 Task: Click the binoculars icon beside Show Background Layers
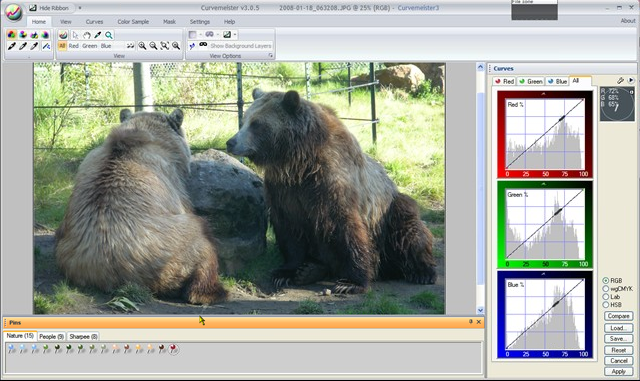pyautogui.click(x=203, y=45)
